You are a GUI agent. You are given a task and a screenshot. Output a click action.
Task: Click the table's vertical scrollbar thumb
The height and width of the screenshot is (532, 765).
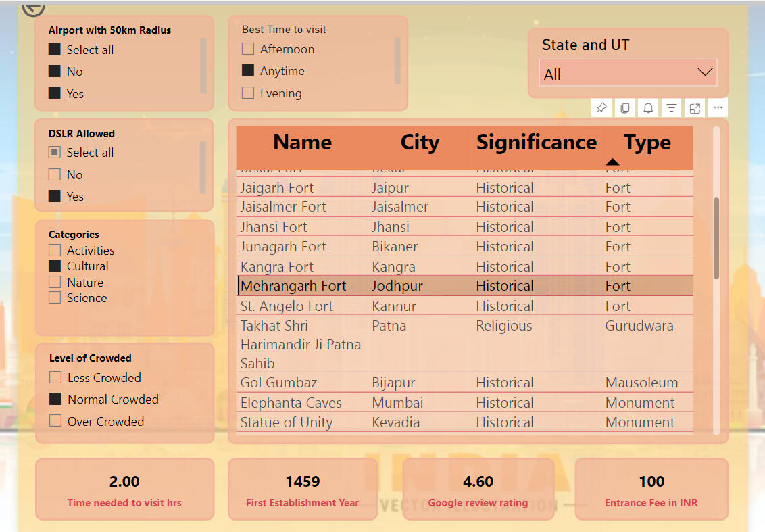coord(716,237)
